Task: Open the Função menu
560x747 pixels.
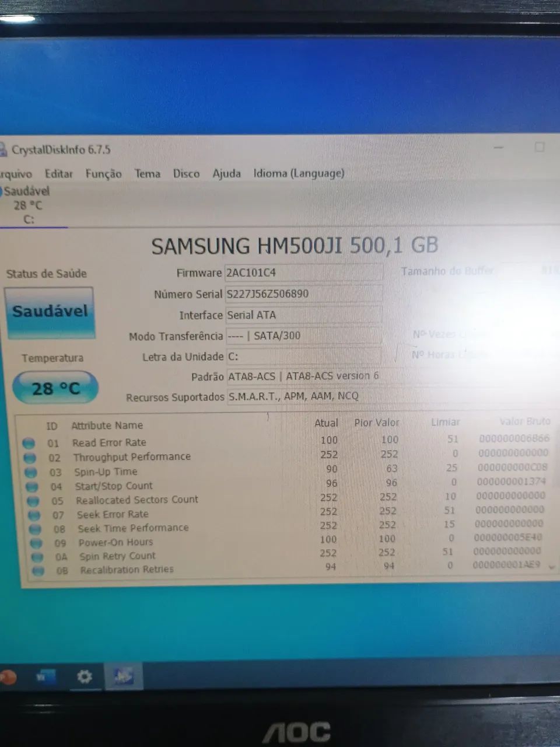Action: (103, 174)
